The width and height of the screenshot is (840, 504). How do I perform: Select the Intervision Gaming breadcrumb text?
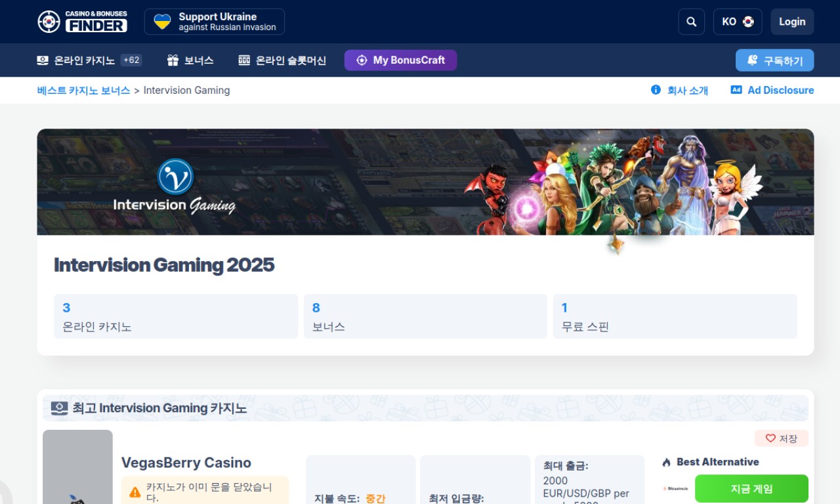[186, 91]
